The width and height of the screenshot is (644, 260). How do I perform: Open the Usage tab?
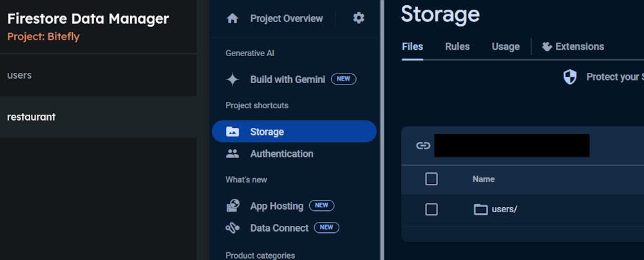506,46
